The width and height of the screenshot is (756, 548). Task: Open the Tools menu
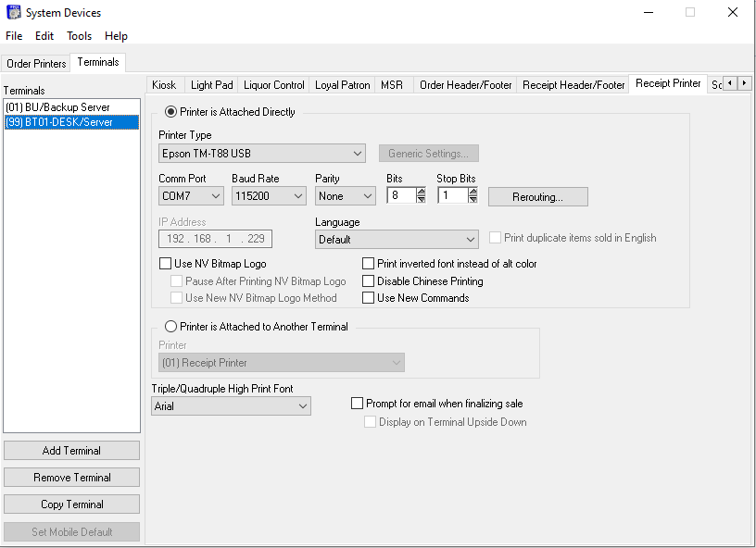(x=79, y=36)
